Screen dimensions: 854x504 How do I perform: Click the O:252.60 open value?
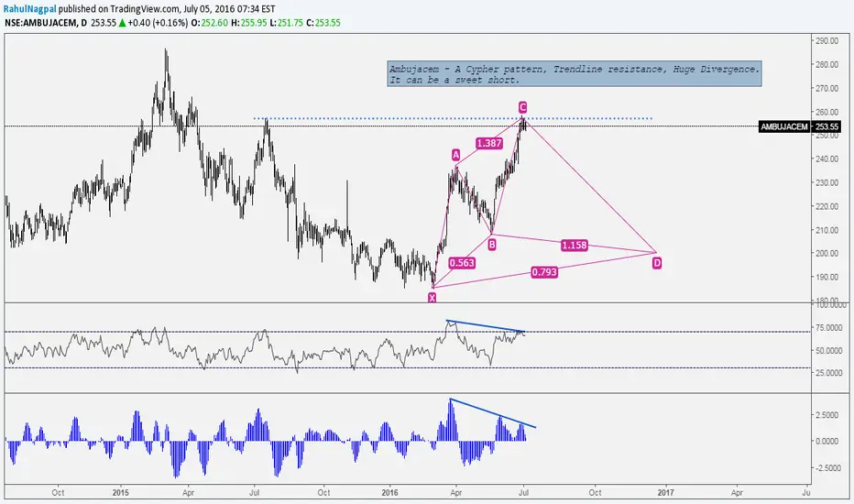209,23
